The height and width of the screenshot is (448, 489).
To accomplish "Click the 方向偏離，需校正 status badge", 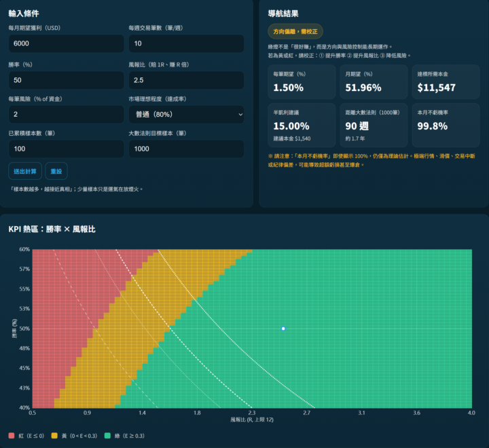I will (x=296, y=32).
